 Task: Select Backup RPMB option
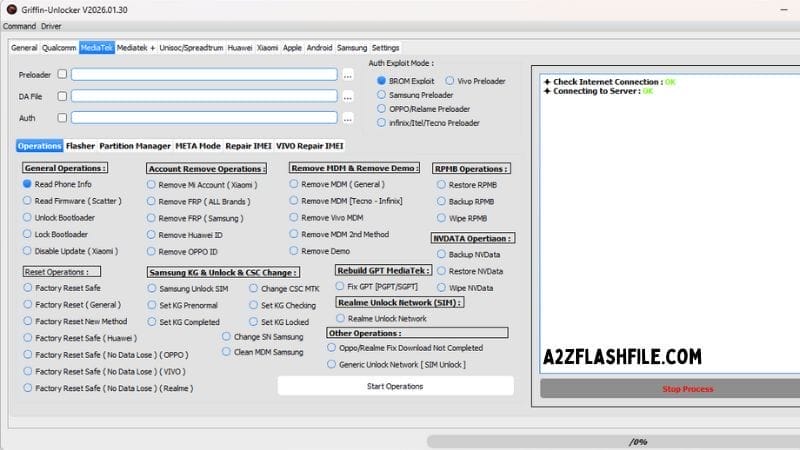pos(465,202)
